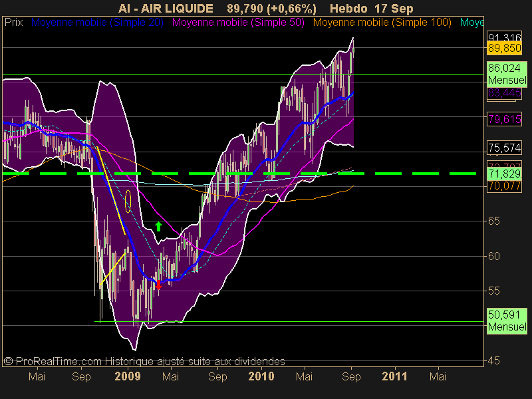This screenshot has height=399, width=532.
Task: Select the short yellow upward trend line
Action: [x=112, y=269]
